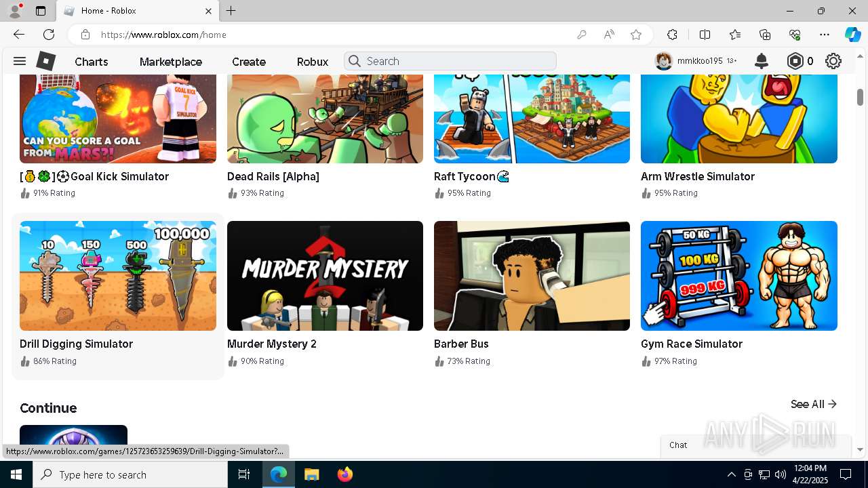
Task: Close the Home - Roblox tab
Action: [x=209, y=11]
